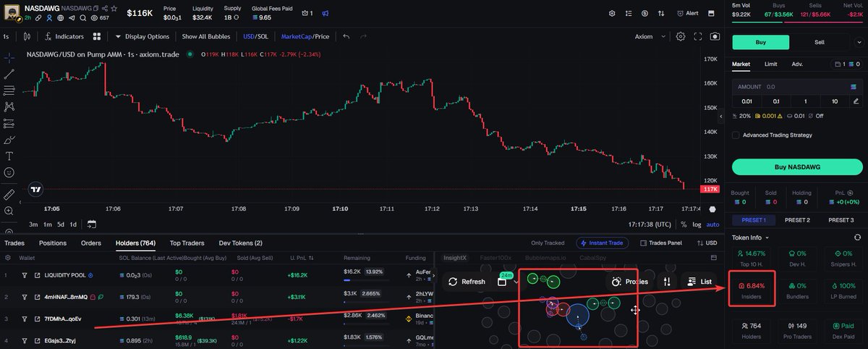Switch to the Trades tab

(x=14, y=243)
